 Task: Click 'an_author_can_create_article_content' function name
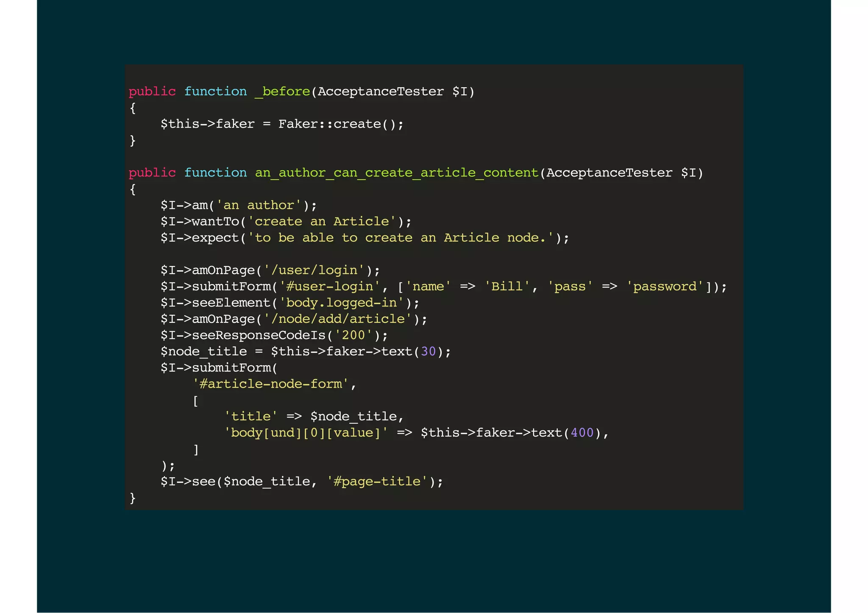pyautogui.click(x=397, y=173)
